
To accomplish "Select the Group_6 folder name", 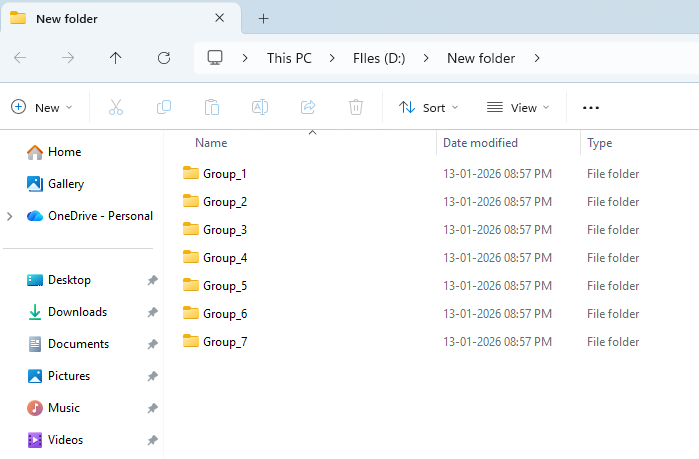I will tap(225, 314).
